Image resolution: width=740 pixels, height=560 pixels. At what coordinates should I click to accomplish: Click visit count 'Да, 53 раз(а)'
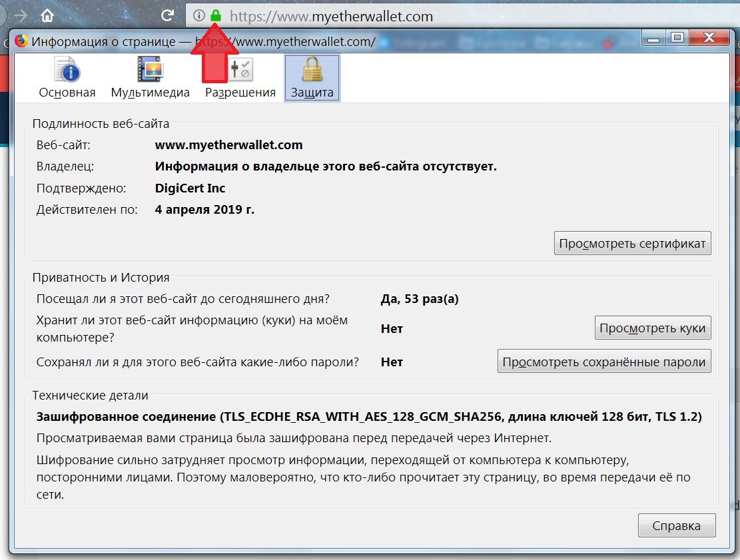coord(420,298)
